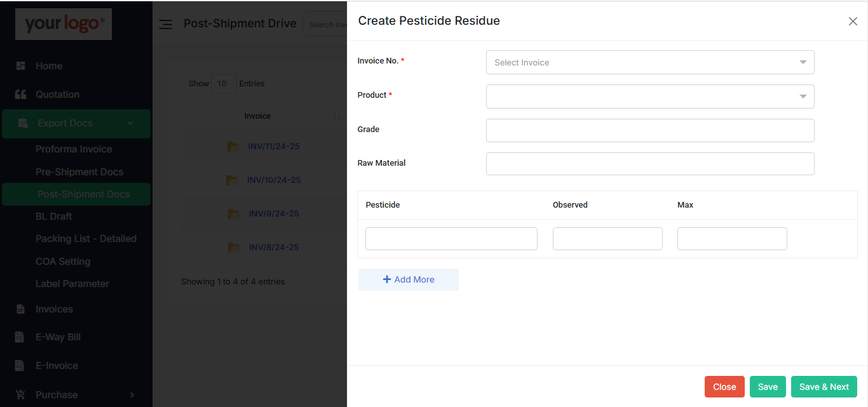Click folder icon beside INV/9/24-25
This screenshot has width=868, height=407.
click(x=234, y=214)
